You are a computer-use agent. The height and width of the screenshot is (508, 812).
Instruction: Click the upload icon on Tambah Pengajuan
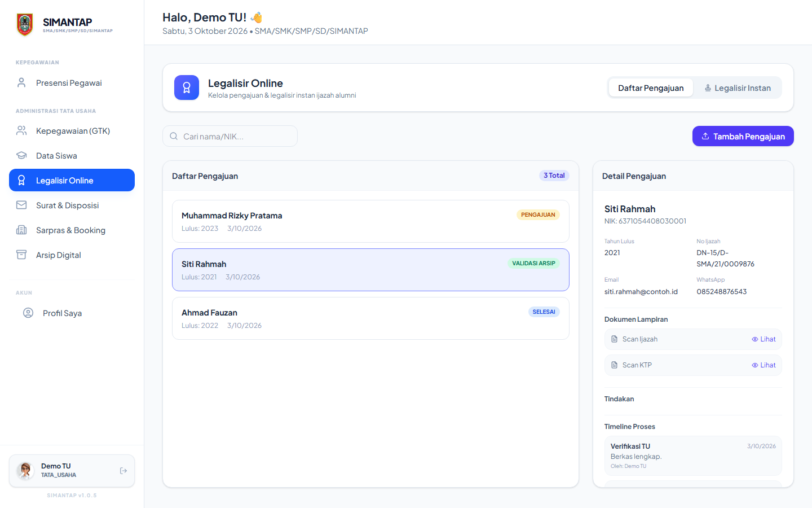pos(705,136)
